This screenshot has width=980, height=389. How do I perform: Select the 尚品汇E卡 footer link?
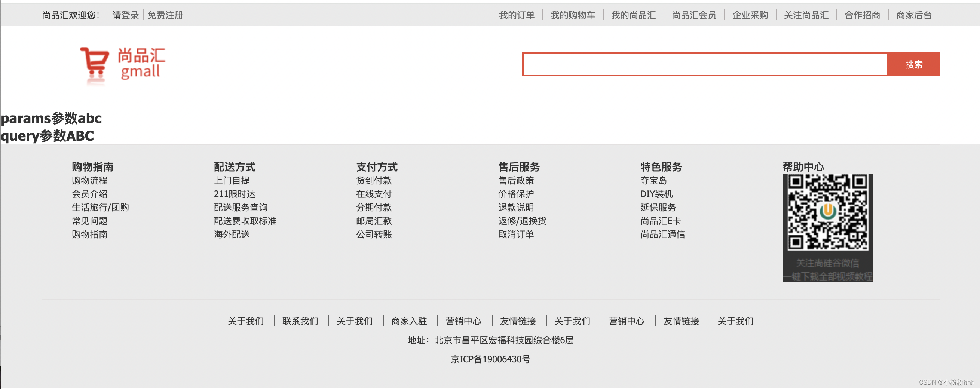click(661, 221)
